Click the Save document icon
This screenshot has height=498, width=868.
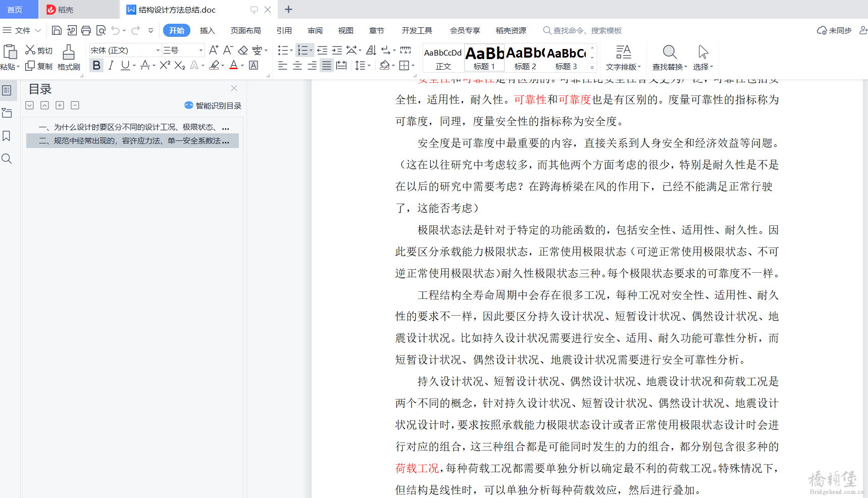tap(57, 31)
